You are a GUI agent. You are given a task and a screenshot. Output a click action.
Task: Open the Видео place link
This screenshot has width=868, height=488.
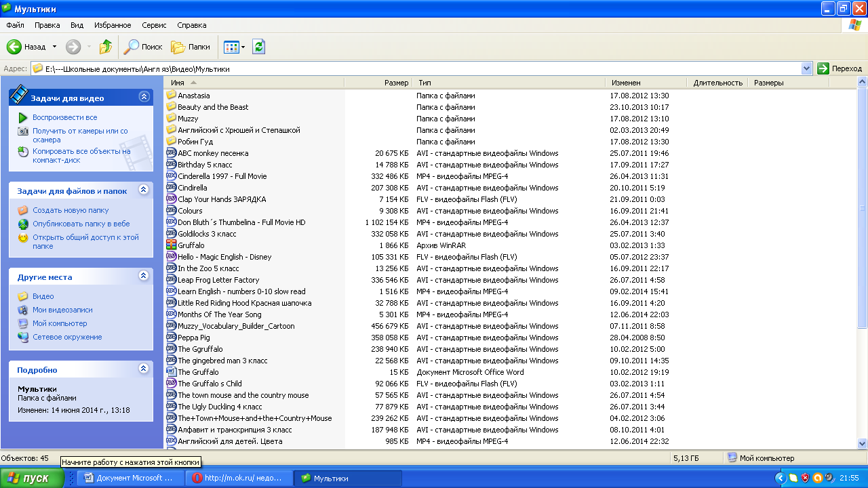[x=43, y=296]
